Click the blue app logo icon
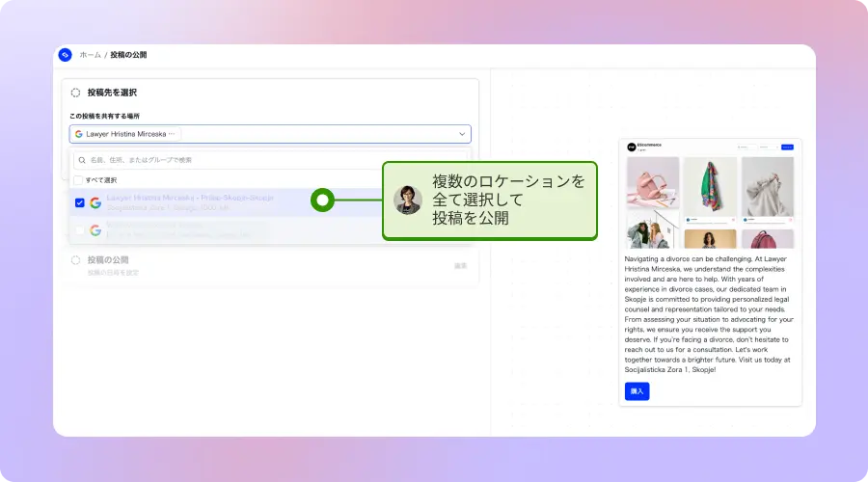This screenshot has width=868, height=482. click(x=66, y=55)
